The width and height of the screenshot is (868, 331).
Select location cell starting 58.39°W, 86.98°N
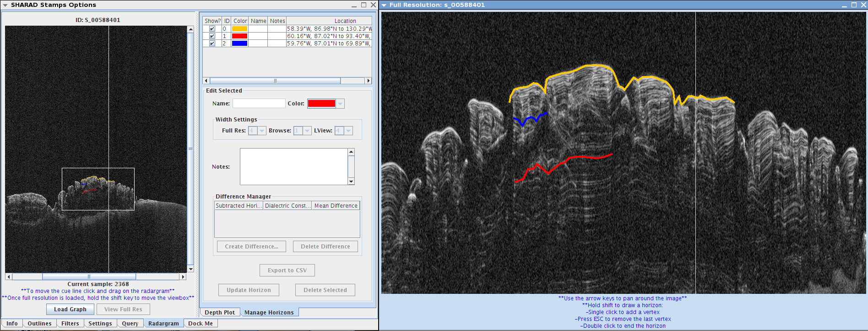(x=329, y=29)
